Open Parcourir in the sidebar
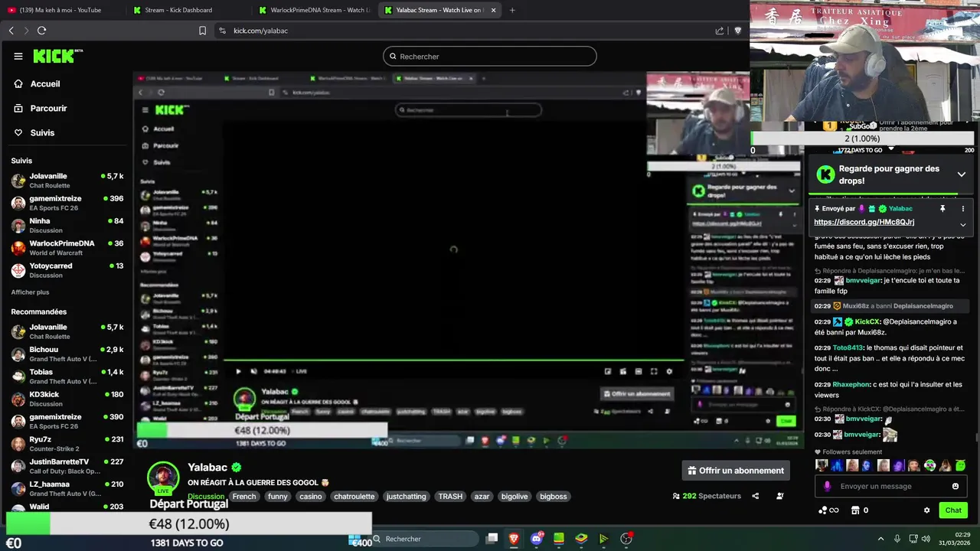980x551 pixels. [x=48, y=109]
